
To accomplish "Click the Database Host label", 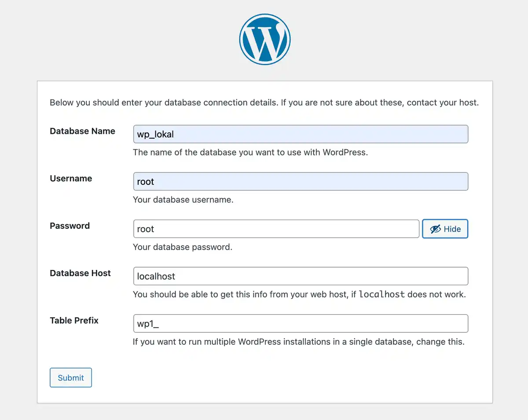I will (x=80, y=273).
